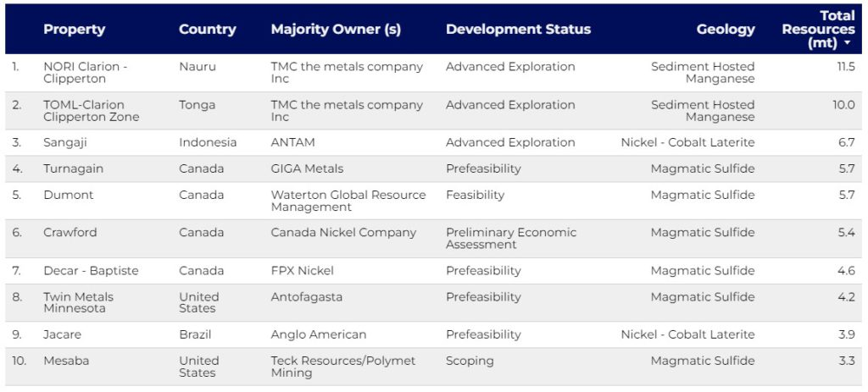Click the Development Status column header
The image size is (868, 392).
click(518, 29)
